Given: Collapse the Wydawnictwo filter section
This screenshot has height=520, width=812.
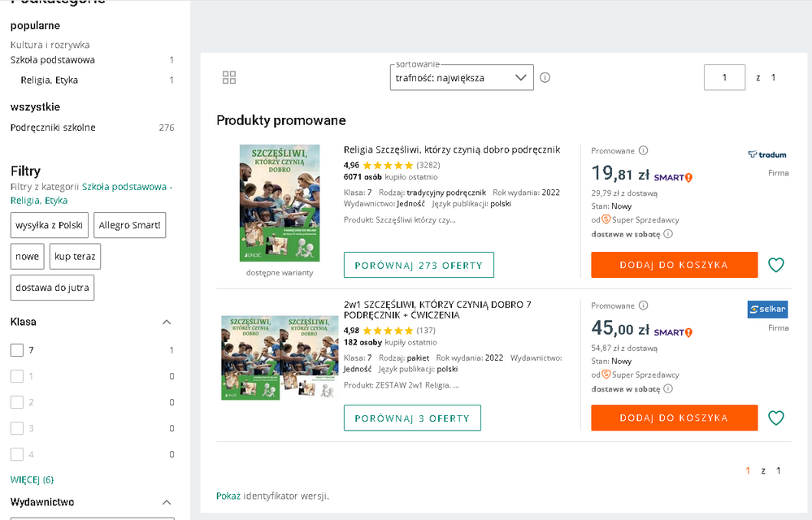Looking at the screenshot, I should point(167,502).
